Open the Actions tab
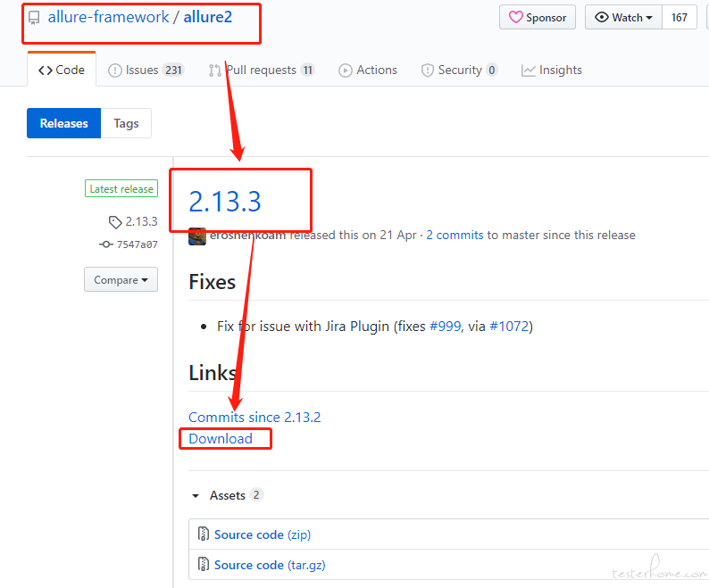The image size is (709, 588). pos(368,70)
